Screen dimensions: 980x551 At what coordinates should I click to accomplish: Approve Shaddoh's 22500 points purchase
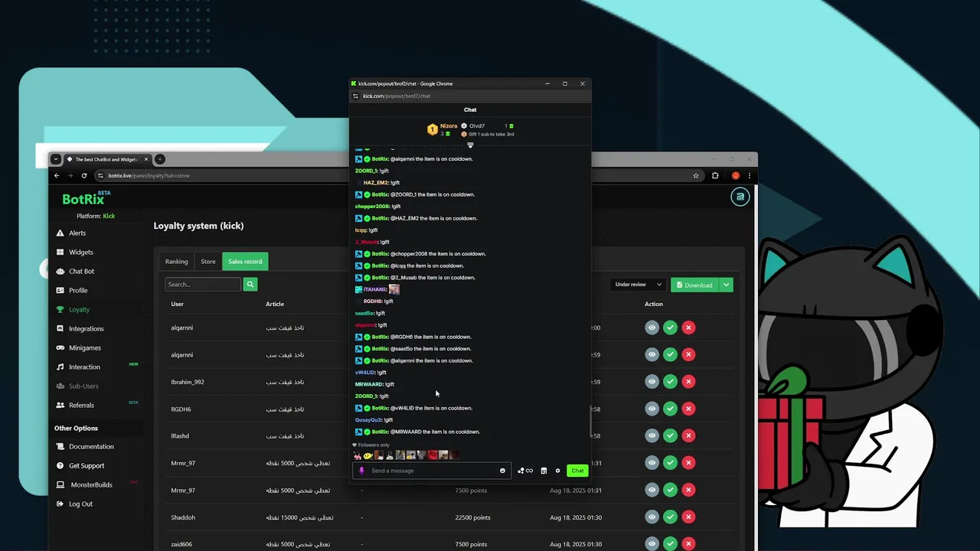coord(670,517)
